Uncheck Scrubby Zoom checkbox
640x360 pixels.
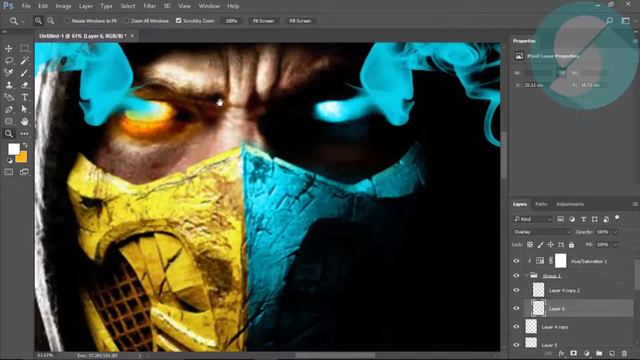click(178, 20)
